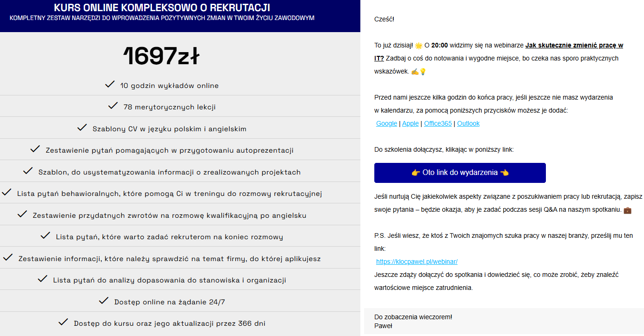Open the Office365 calendar link

[x=438, y=123]
